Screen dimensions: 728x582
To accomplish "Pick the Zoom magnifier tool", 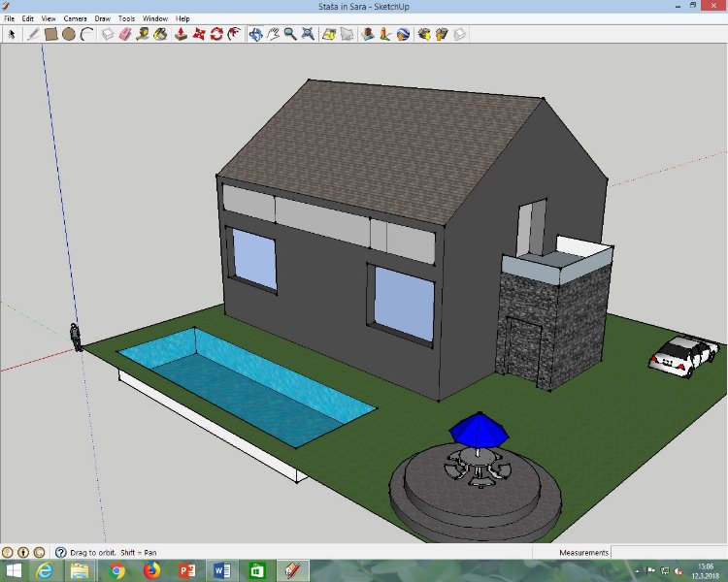I will point(290,34).
